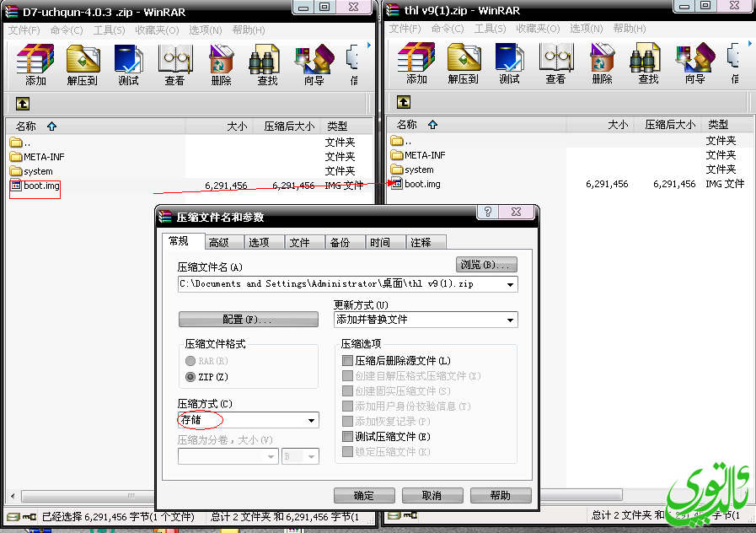Check 测试压缩文件 (E) option
Screen dimensions: 756x533
tap(347, 437)
